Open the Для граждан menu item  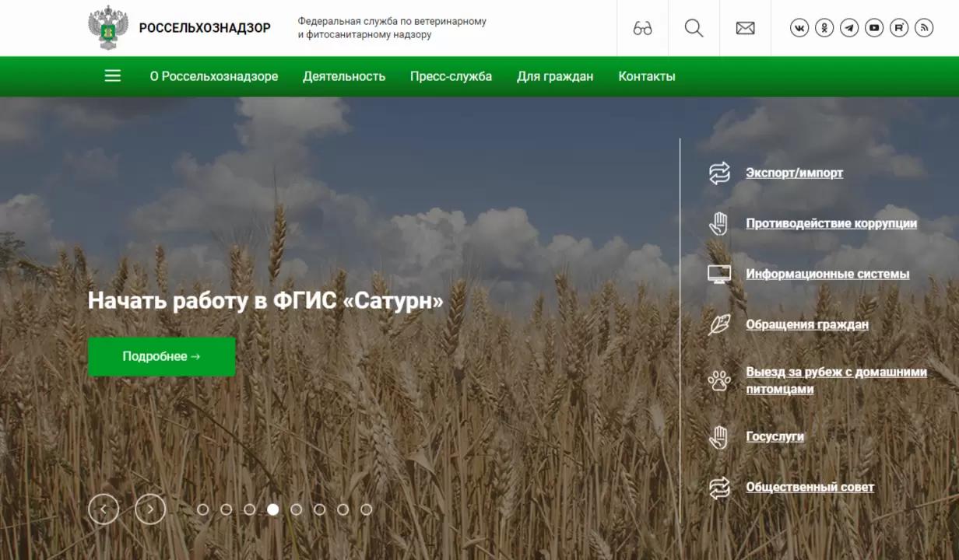[x=554, y=76]
